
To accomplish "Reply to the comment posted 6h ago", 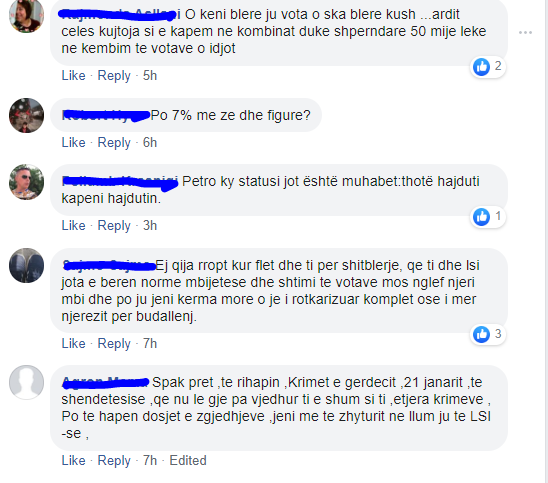I will [114, 143].
